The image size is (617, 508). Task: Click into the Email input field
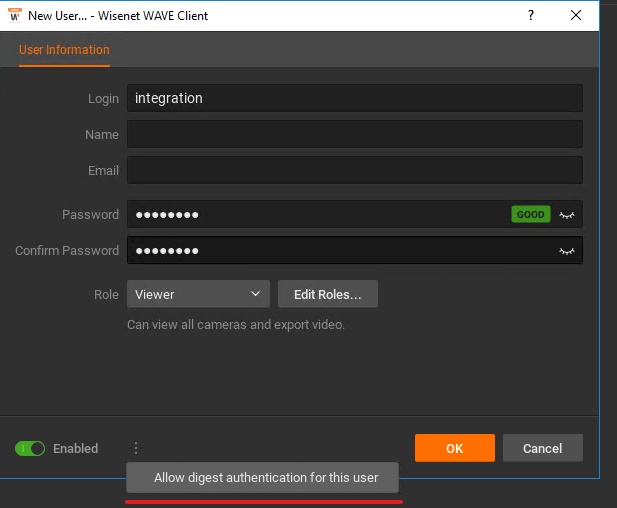[355, 170]
